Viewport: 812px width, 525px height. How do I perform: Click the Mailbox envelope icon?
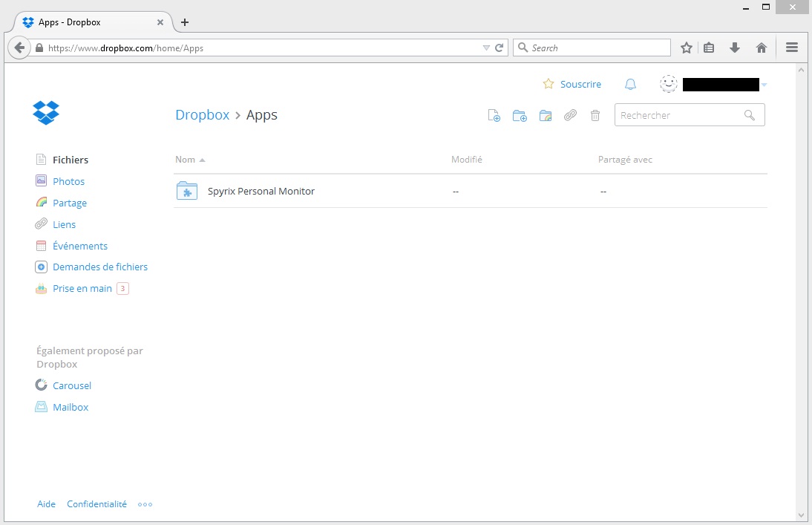tap(41, 407)
